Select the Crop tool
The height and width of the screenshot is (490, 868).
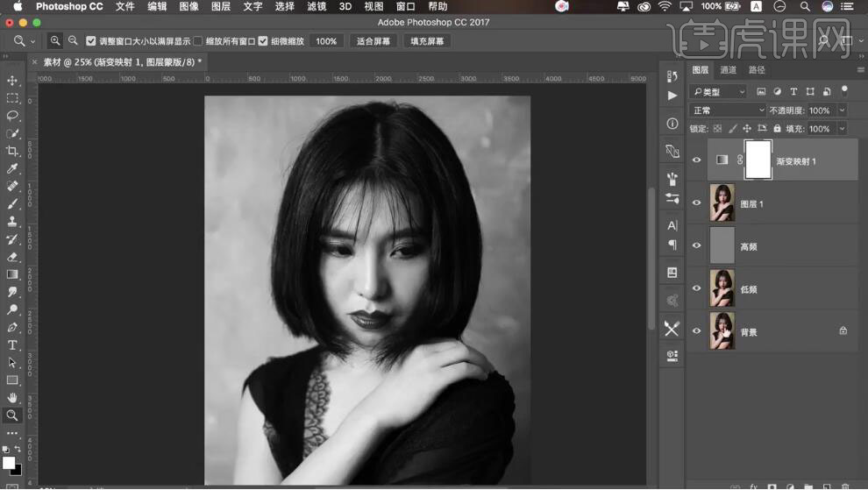point(12,151)
